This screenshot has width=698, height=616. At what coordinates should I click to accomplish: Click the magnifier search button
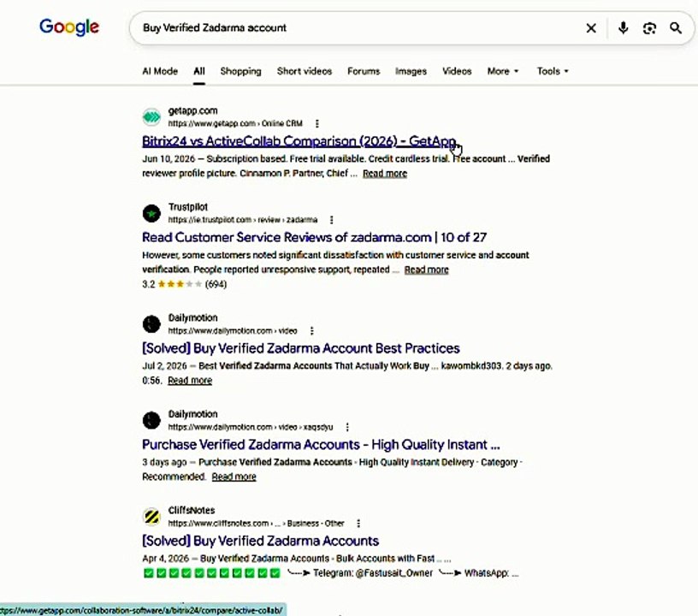tap(676, 28)
